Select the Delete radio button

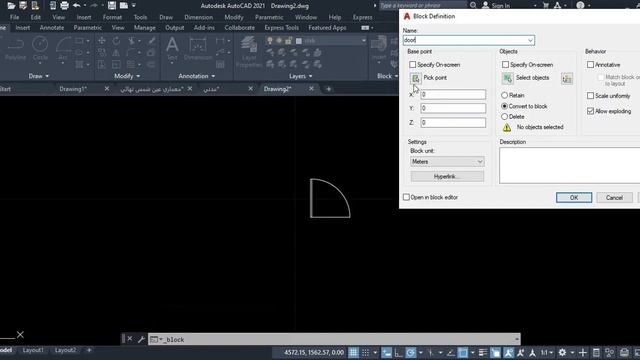coord(504,117)
